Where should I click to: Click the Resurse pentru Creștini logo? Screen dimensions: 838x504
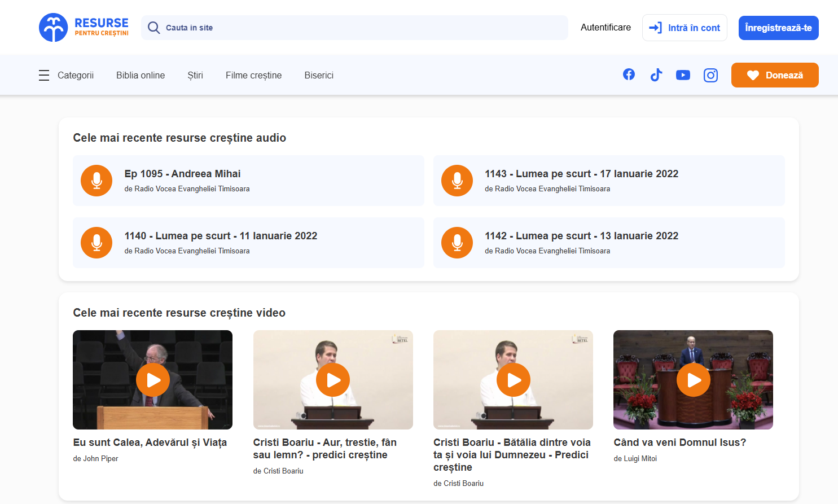click(84, 28)
